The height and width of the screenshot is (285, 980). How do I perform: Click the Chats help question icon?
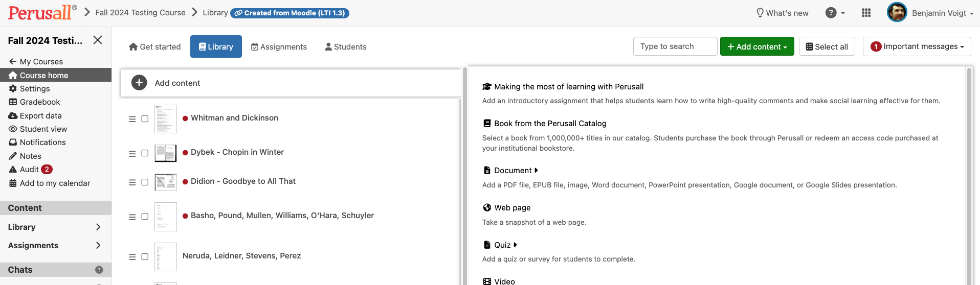[99, 270]
